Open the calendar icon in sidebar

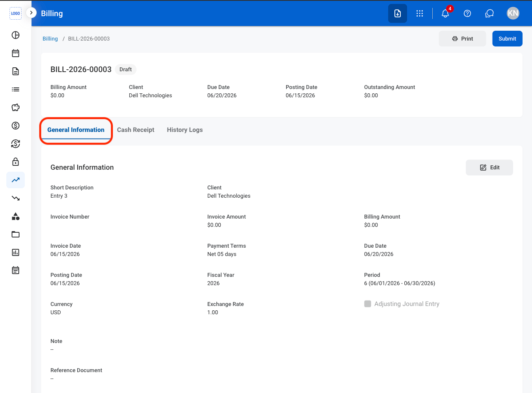click(15, 53)
